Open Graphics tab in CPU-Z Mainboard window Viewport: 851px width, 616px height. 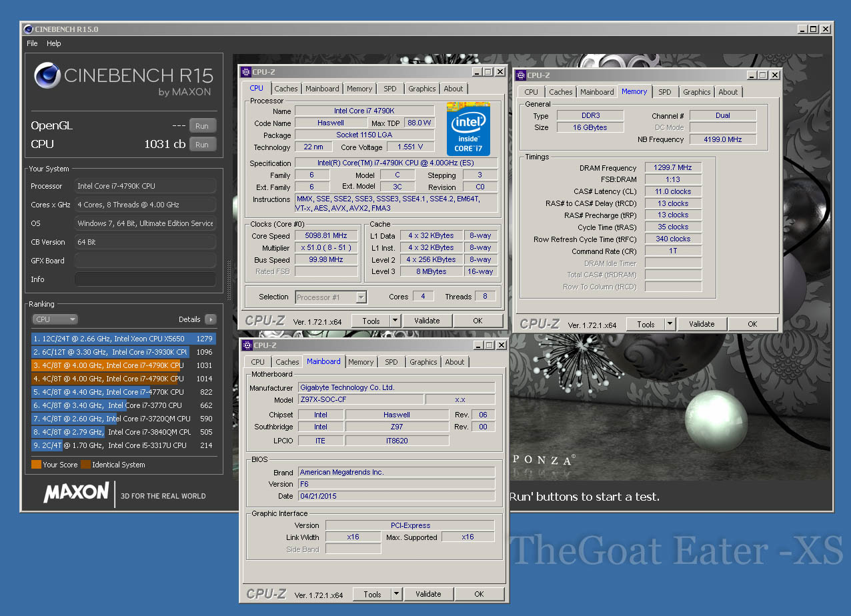pos(423,362)
